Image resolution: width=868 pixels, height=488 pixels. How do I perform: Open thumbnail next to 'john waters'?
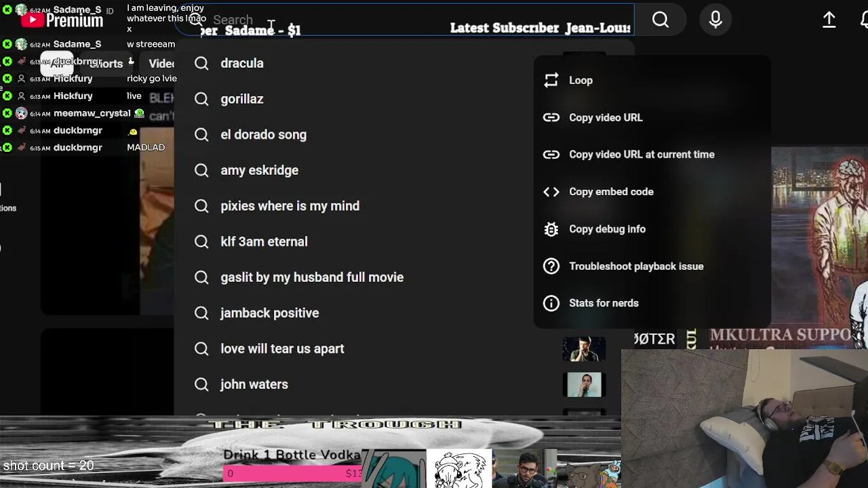click(x=584, y=384)
